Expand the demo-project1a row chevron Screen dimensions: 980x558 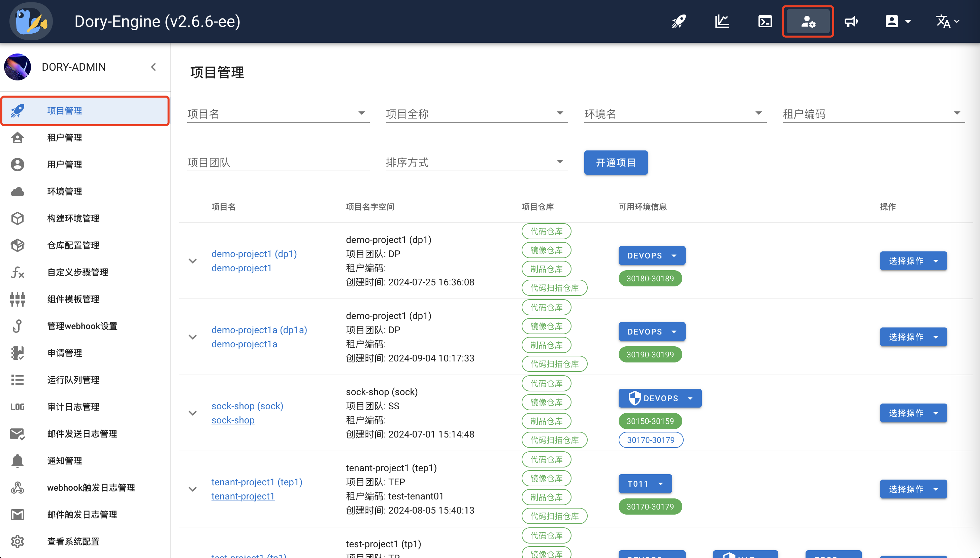tap(193, 337)
